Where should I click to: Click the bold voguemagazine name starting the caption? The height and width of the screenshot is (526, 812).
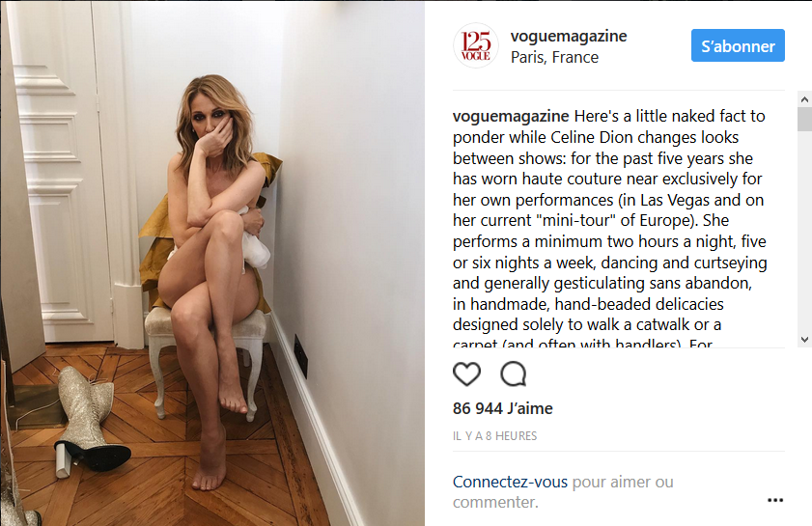coord(511,116)
